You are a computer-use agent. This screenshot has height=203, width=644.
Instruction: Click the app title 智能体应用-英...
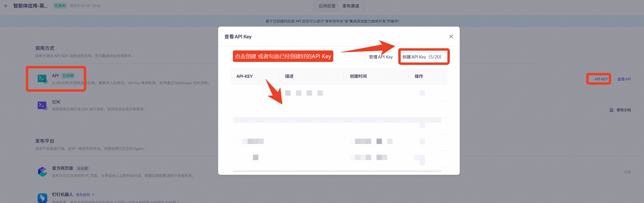point(30,6)
